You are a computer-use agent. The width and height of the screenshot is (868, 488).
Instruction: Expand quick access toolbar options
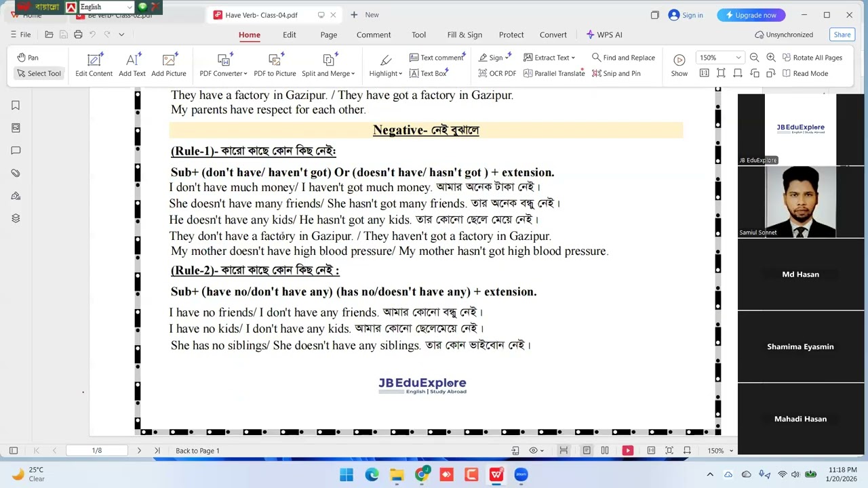[121, 35]
